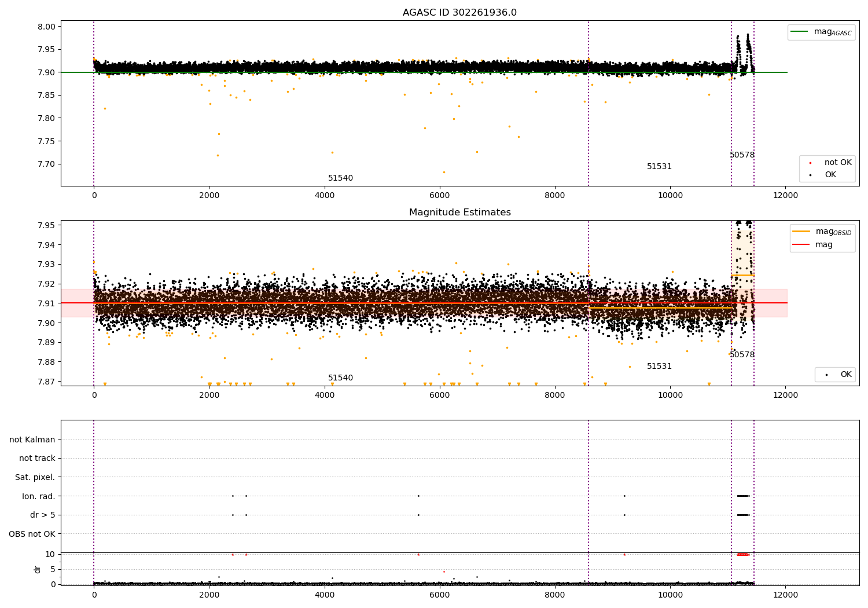This screenshot has width=868, height=608.
Task: Click the mag OBSID legend entry in middle plot
Action: coord(822,232)
